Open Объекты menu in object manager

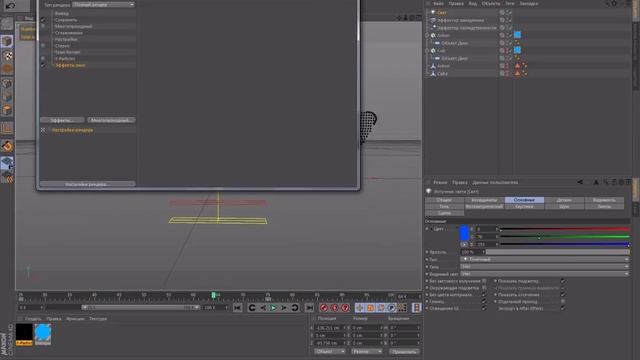491,4
